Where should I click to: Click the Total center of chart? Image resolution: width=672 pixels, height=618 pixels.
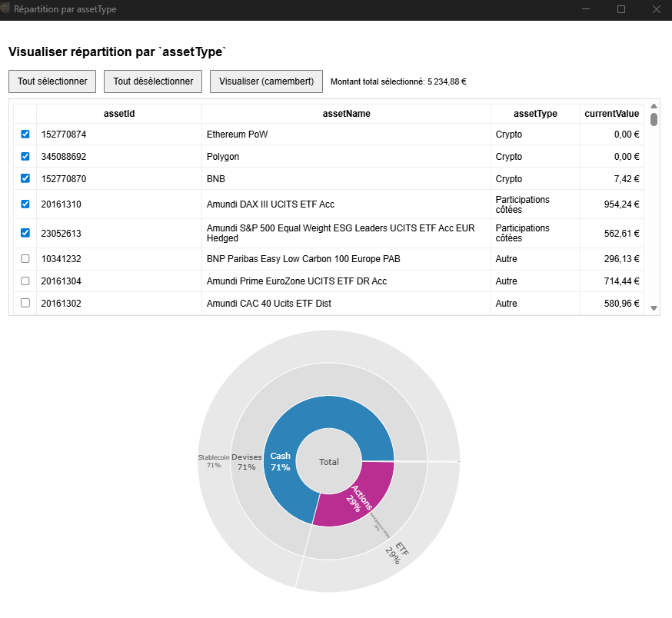(x=329, y=462)
